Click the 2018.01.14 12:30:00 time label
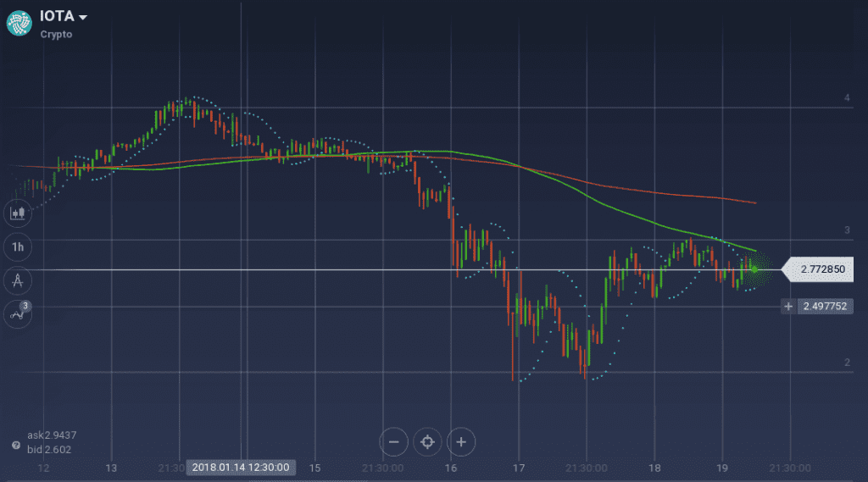868x482 pixels. 241,468
